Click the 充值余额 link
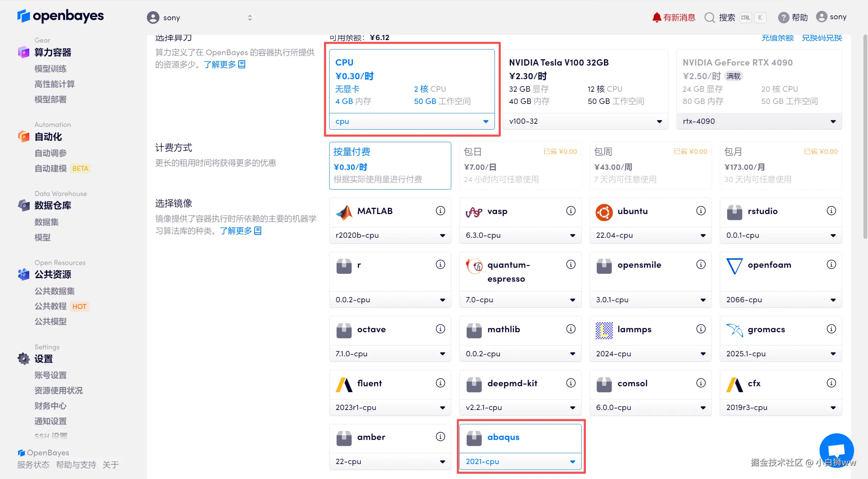The height and width of the screenshot is (479, 868). click(777, 38)
